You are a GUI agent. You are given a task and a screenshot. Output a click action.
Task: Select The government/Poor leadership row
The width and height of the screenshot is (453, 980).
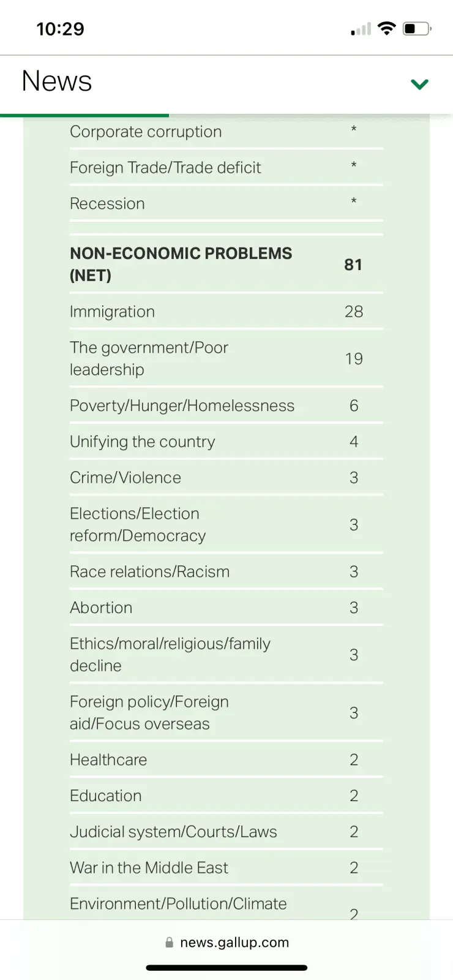click(149, 359)
